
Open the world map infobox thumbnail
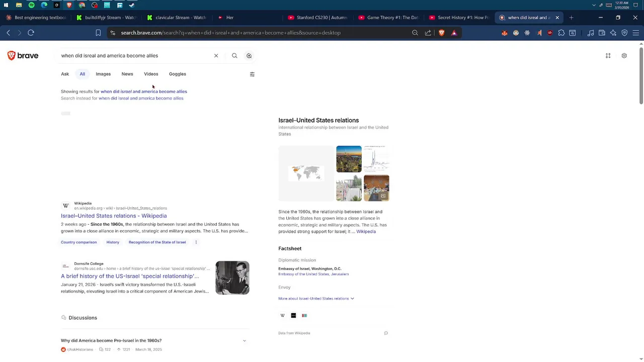click(306, 173)
